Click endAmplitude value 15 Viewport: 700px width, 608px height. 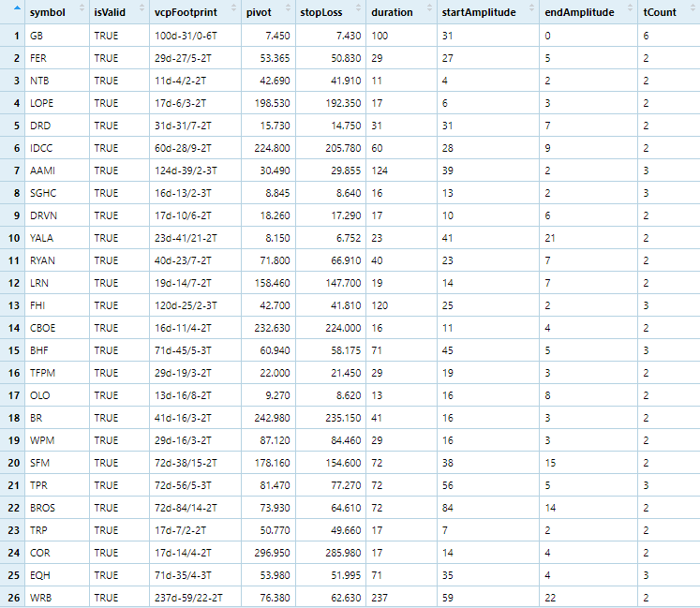pos(588,463)
